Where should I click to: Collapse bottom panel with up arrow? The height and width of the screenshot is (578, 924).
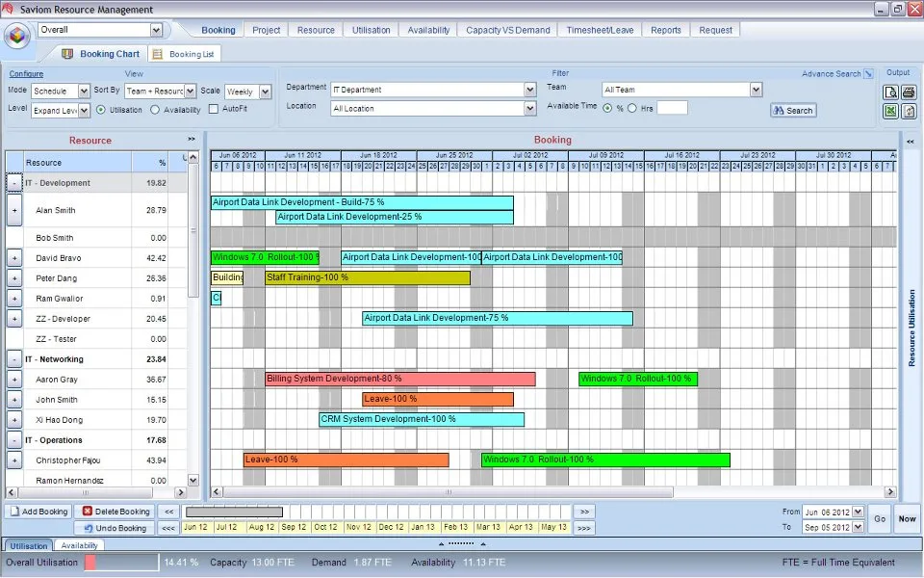pos(442,543)
